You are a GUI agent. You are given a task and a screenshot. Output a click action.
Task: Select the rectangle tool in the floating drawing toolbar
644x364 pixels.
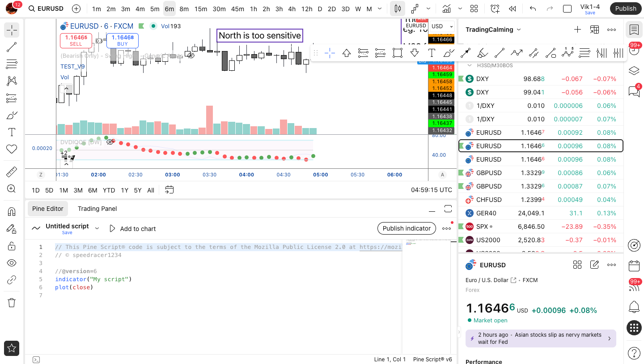pyautogui.click(x=397, y=53)
